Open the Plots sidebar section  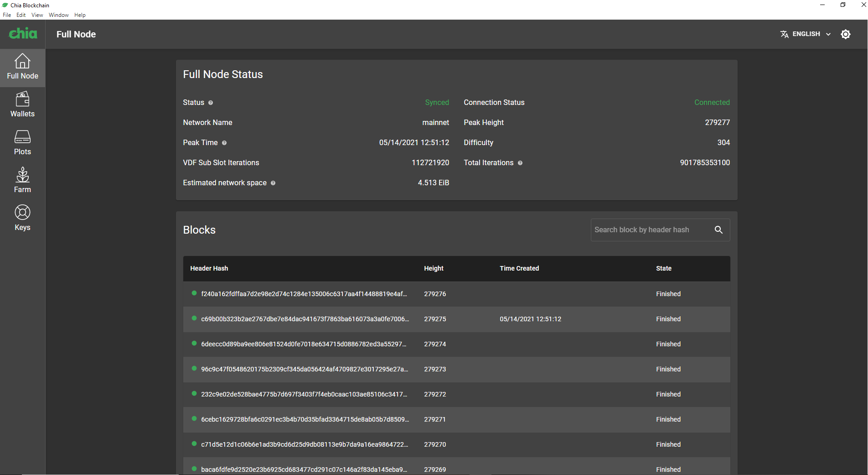[22, 143]
